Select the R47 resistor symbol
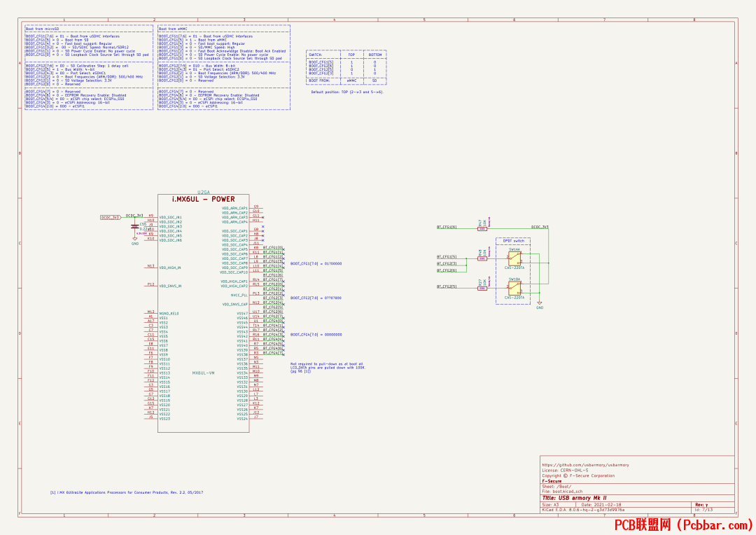Screen dimensions: 756x535 point(482,229)
